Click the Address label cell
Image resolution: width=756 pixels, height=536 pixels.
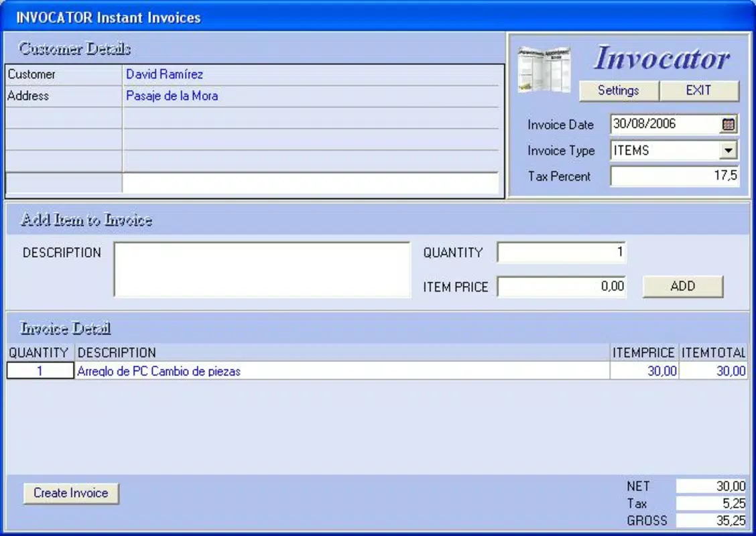(x=64, y=96)
